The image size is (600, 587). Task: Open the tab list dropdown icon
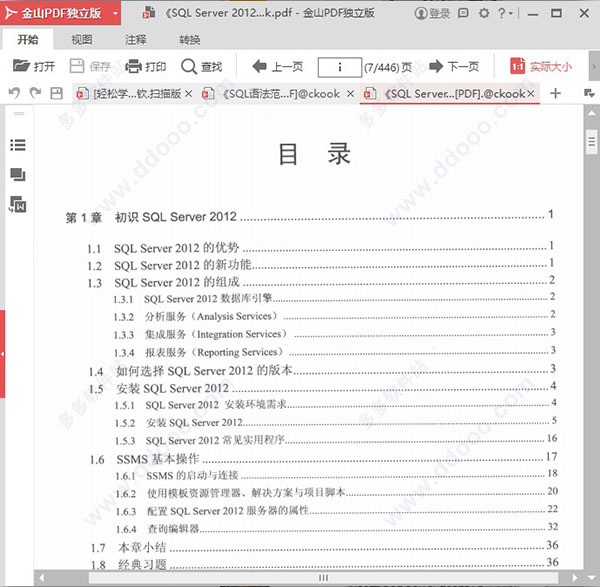(589, 93)
